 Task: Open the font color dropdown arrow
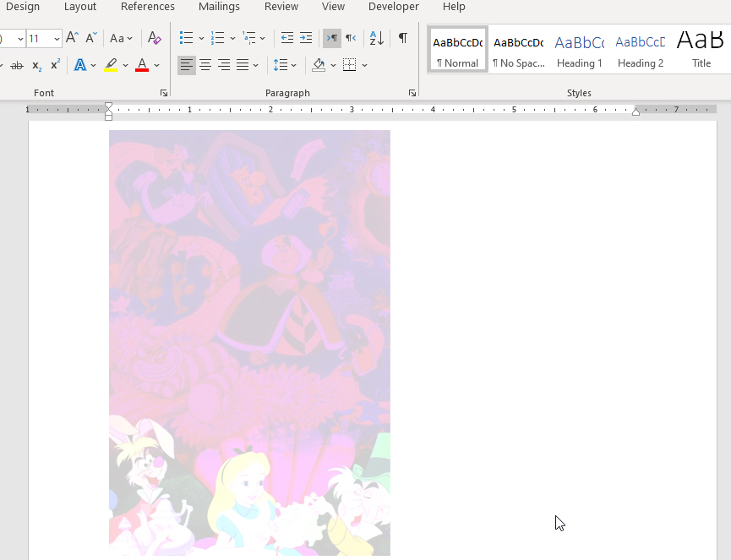pos(157,66)
